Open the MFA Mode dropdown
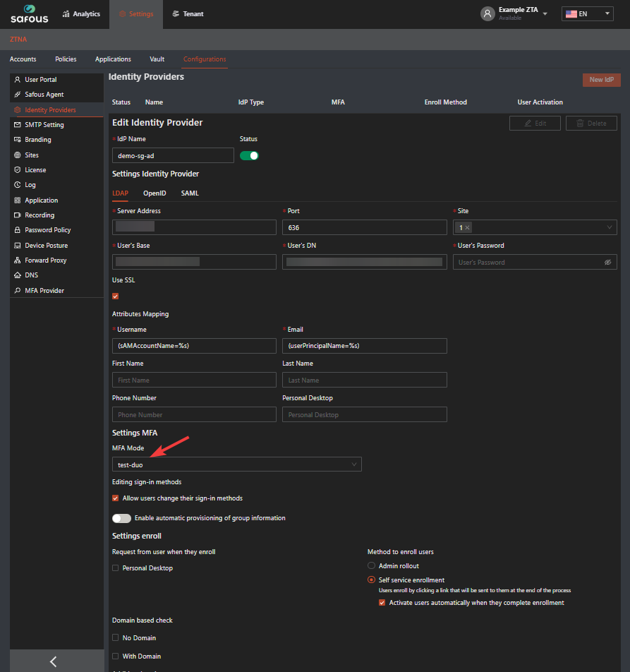630x672 pixels. (236, 464)
